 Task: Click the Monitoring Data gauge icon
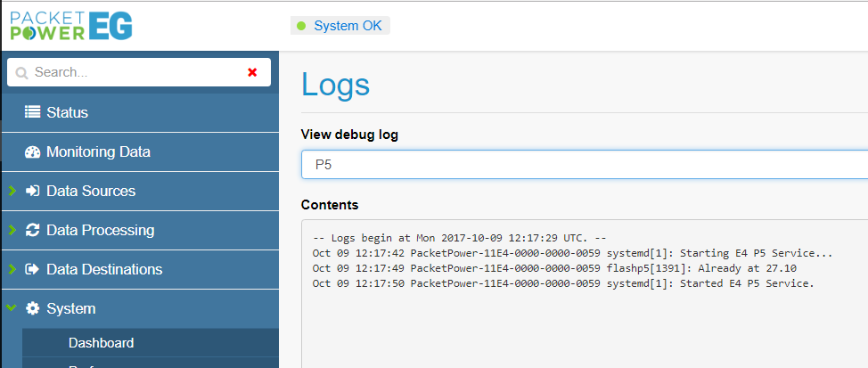(x=33, y=151)
